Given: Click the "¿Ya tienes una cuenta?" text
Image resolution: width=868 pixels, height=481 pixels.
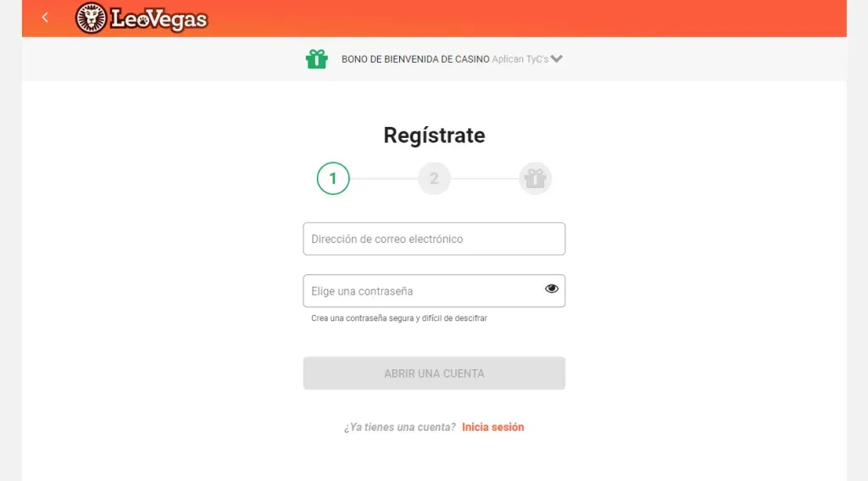Looking at the screenshot, I should (399, 428).
